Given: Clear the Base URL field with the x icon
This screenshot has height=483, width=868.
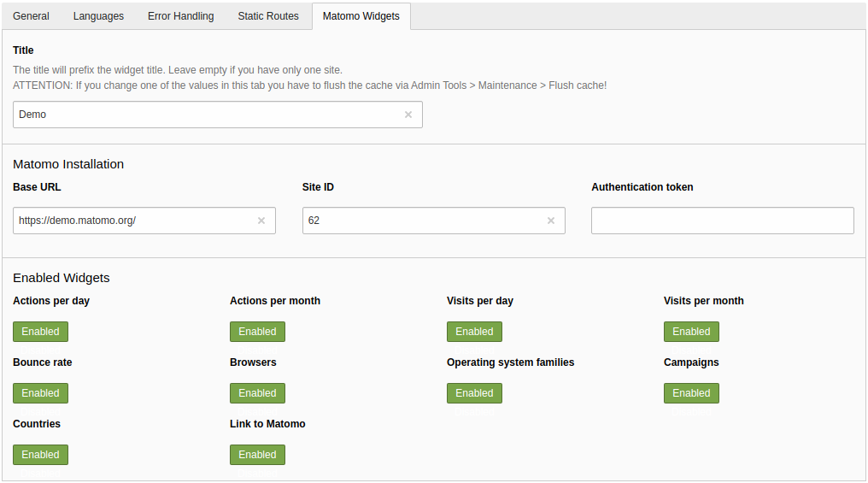Looking at the screenshot, I should pyautogui.click(x=261, y=221).
